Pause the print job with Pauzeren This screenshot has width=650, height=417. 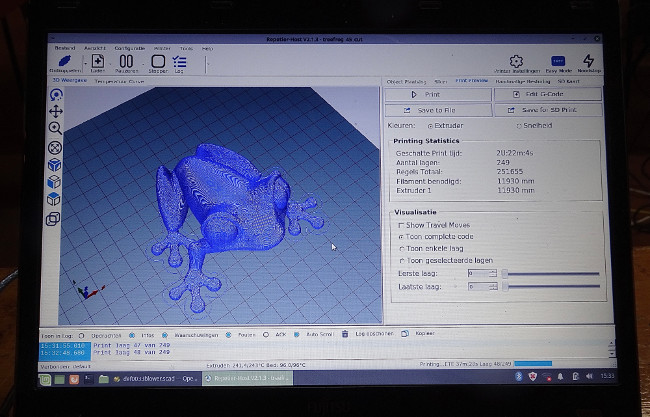[127, 63]
